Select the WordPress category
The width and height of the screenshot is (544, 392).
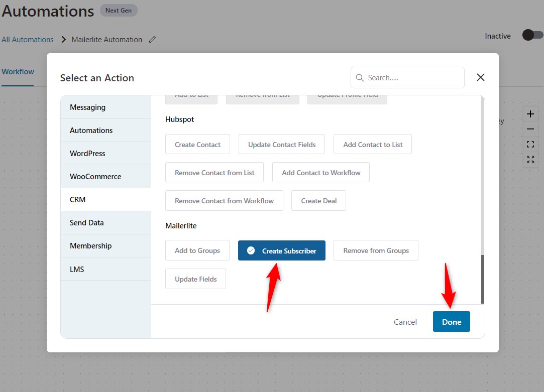[106, 154]
